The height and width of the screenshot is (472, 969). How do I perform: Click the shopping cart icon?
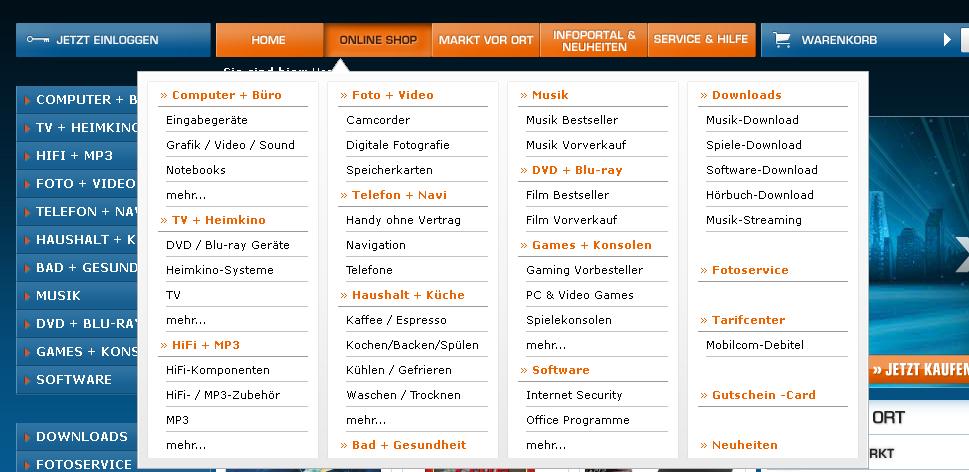tap(782, 40)
